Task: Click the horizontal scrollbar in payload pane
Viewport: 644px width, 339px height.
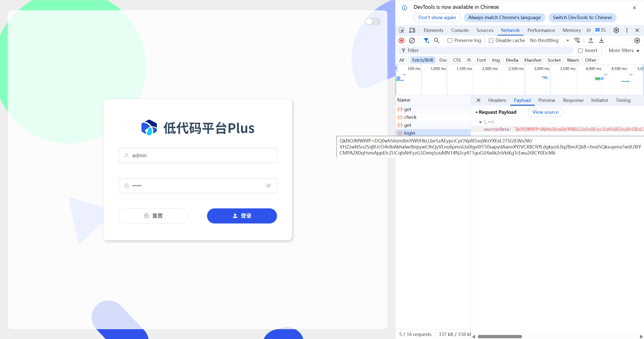Action: click(x=500, y=336)
